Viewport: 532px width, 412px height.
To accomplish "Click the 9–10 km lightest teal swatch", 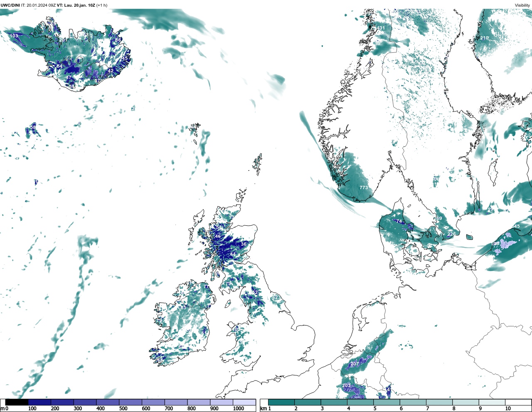I will click(492, 402).
